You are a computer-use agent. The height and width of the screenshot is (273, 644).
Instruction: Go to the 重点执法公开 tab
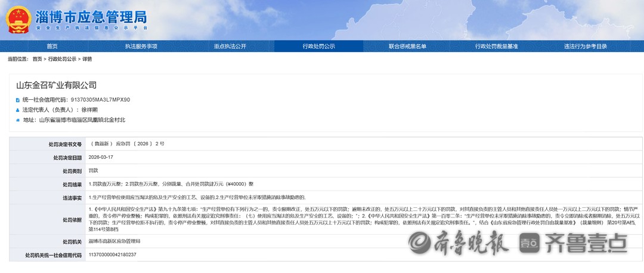(230, 47)
